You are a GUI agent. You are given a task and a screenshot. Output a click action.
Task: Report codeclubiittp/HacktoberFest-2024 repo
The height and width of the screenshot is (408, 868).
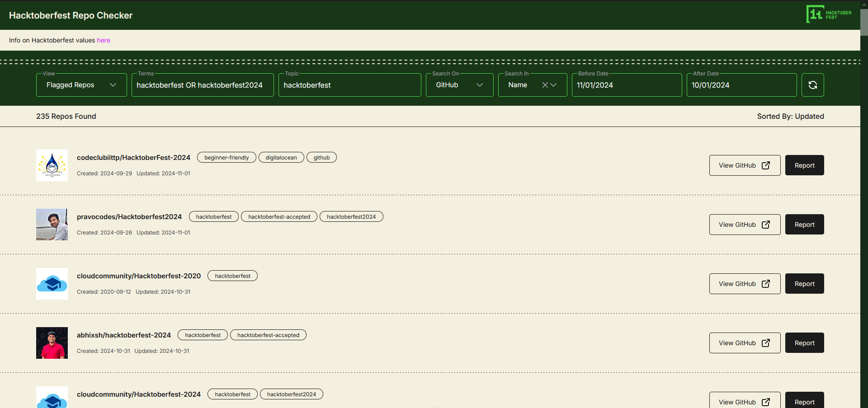coord(804,165)
